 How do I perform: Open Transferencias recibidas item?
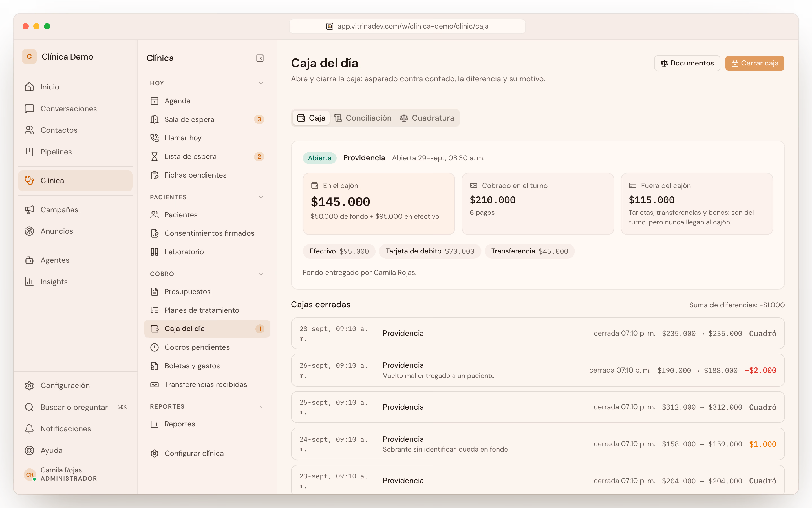pyautogui.click(x=207, y=384)
